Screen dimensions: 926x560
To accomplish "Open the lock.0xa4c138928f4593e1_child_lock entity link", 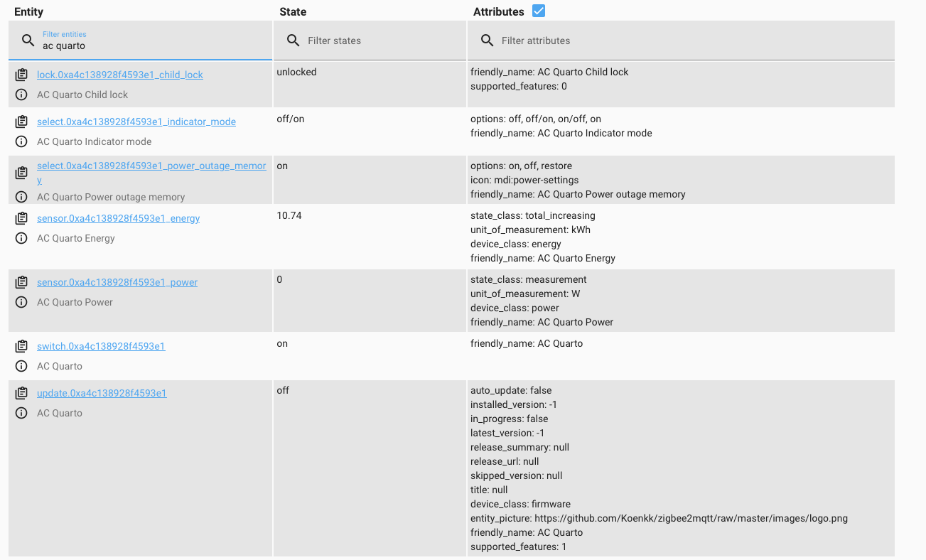I will pos(119,75).
